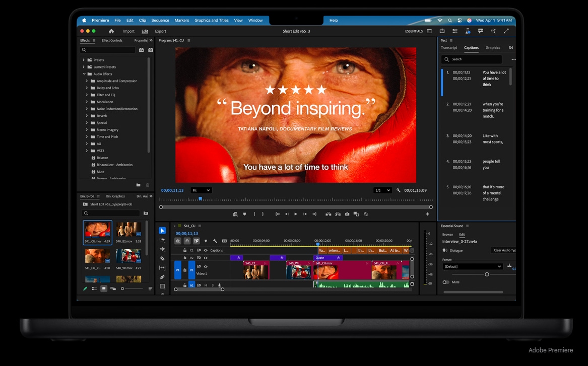Click the Browse tab in Essential Sound
The image size is (588, 366).
pyautogui.click(x=447, y=235)
